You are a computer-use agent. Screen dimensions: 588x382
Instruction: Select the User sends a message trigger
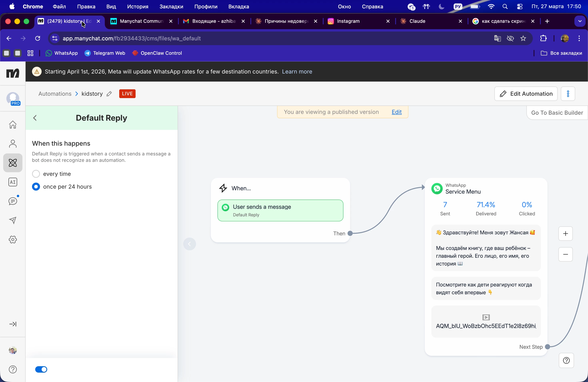[280, 211]
